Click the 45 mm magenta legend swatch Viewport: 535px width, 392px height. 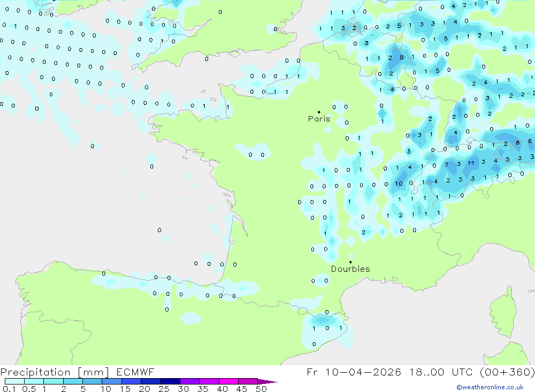[x=248, y=381]
